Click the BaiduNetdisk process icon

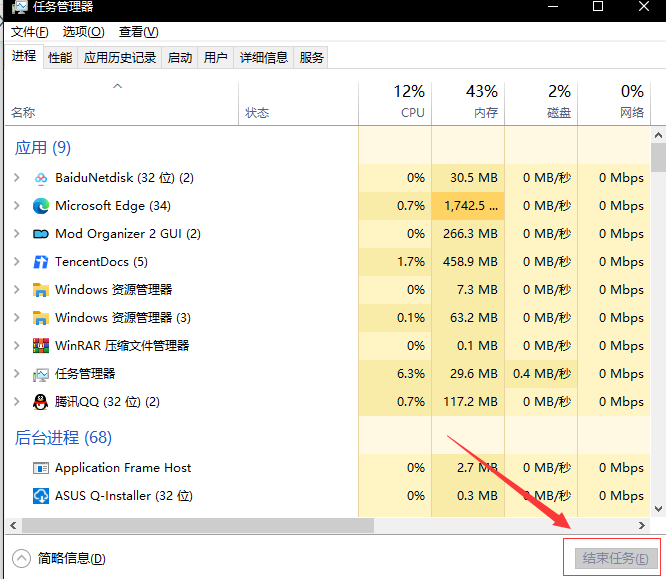point(41,178)
